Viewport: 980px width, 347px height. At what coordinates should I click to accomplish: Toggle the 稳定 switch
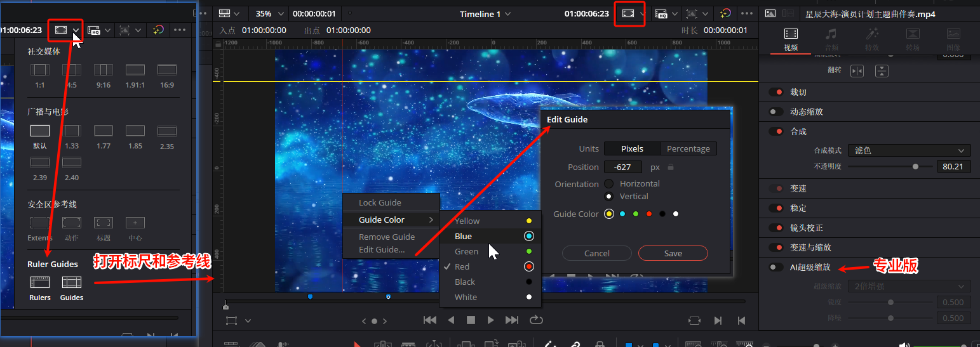(775, 208)
